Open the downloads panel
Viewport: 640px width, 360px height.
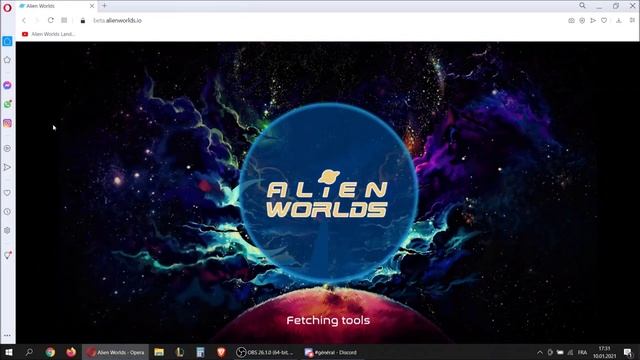[x=619, y=20]
